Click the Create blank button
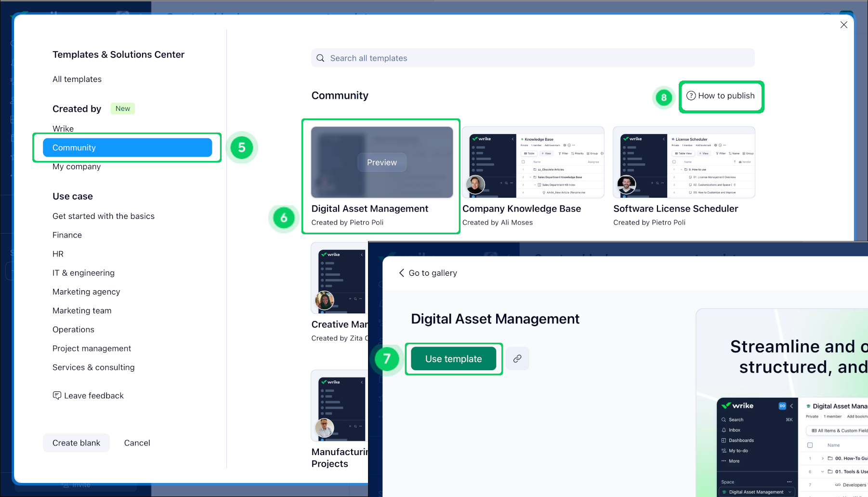Viewport: 868px width, 497px height. point(76,443)
